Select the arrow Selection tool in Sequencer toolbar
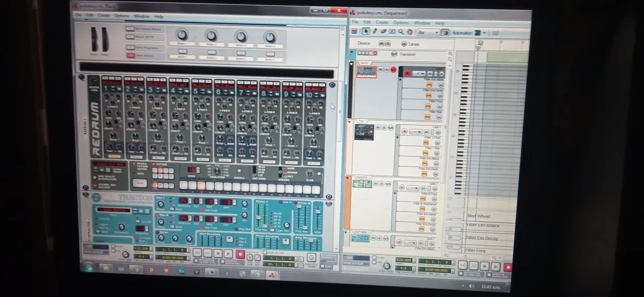Screen dimensions: 644x297 [365, 32]
